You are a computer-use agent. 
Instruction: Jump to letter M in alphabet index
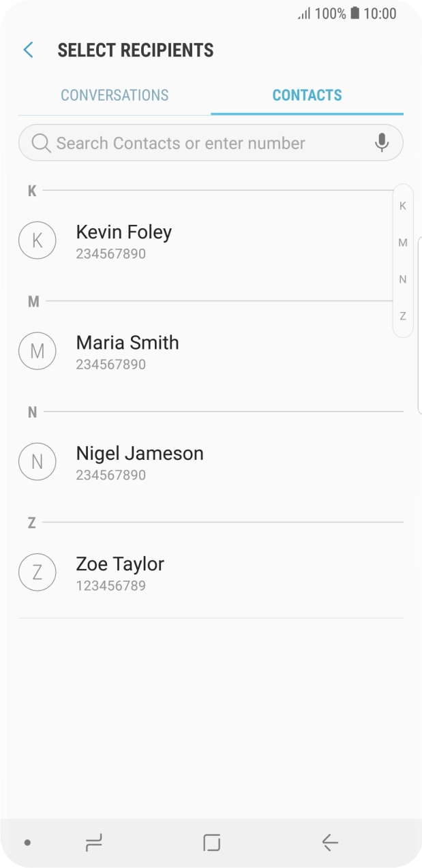402,242
